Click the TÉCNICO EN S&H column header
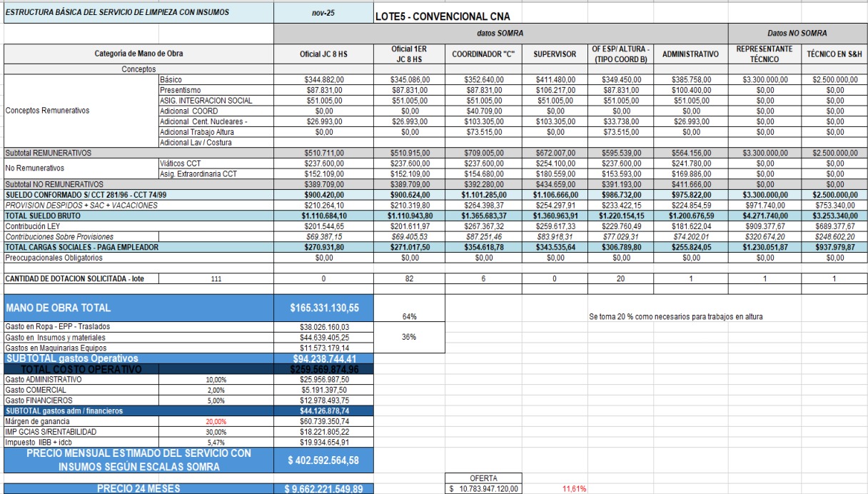 click(x=832, y=54)
